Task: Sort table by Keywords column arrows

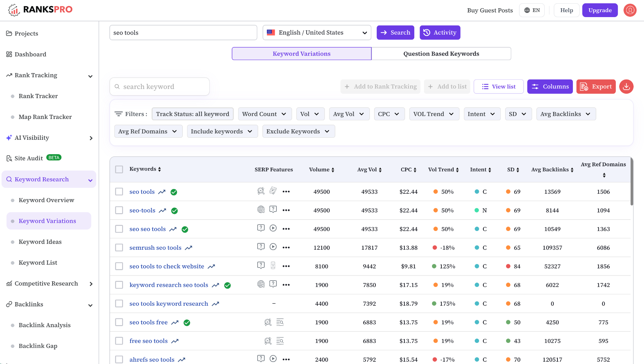Action: [160, 169]
